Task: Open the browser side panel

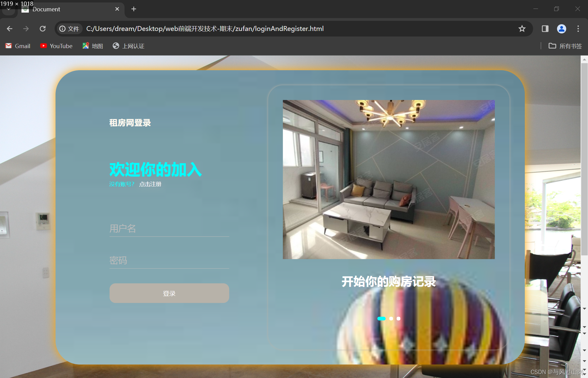Action: 545,29
